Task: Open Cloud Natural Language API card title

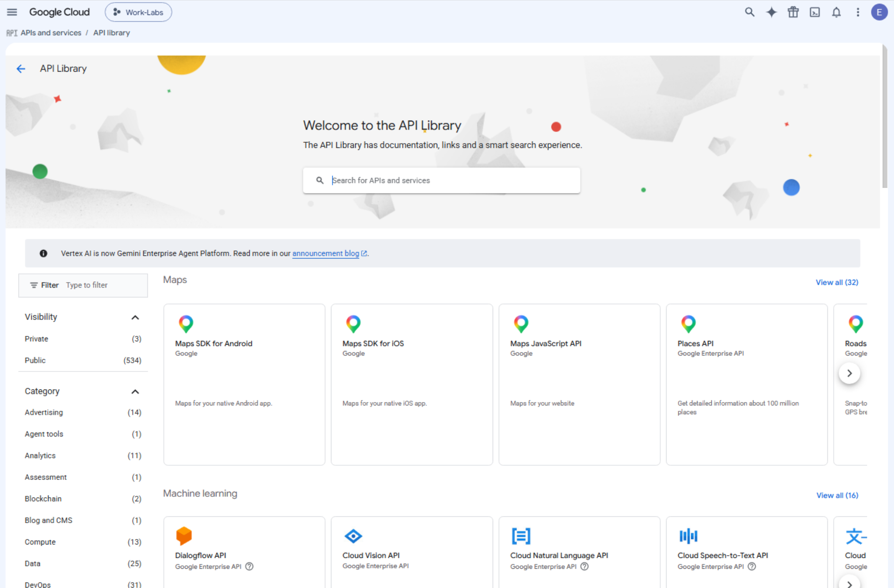Action: tap(559, 556)
